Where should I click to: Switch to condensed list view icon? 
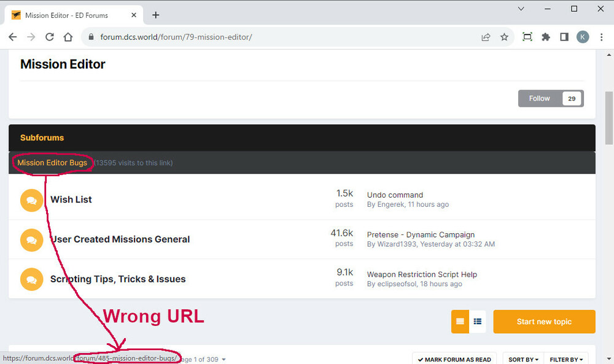pos(477,321)
